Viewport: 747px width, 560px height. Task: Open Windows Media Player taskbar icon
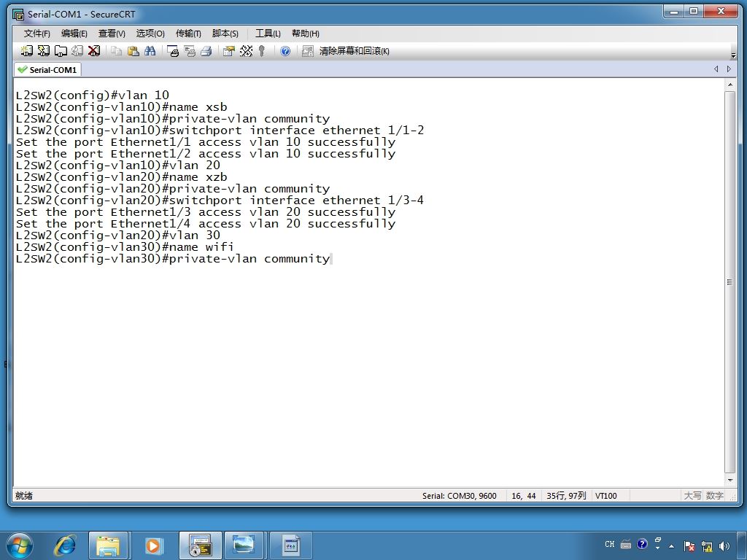153,545
